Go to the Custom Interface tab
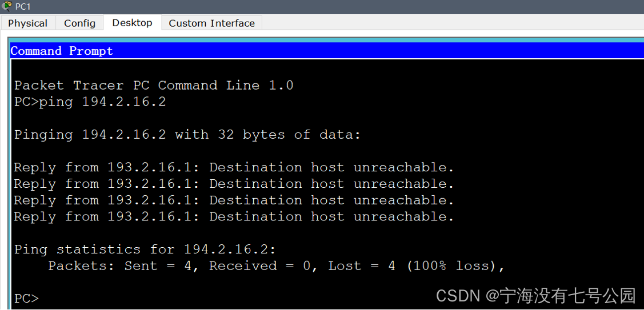This screenshot has height=310, width=644. click(211, 23)
